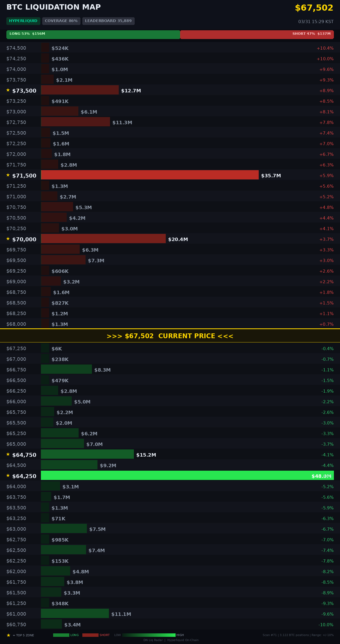Click the Top 5 Zone legend star
The width and height of the screenshot is (340, 644).
pos(8,635)
